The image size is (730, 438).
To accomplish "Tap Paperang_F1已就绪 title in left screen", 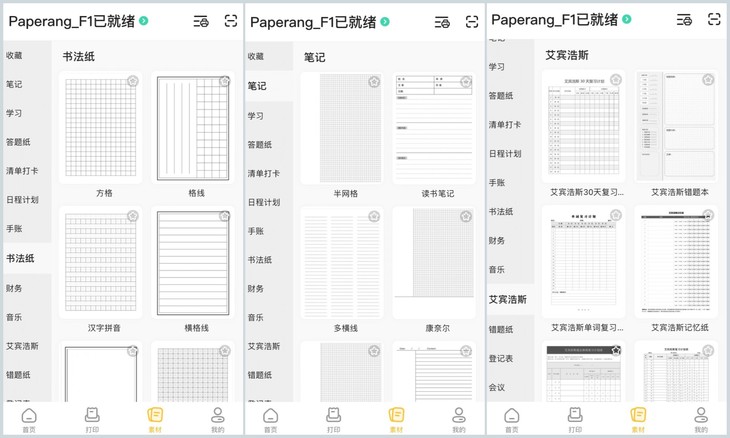I will coord(72,21).
